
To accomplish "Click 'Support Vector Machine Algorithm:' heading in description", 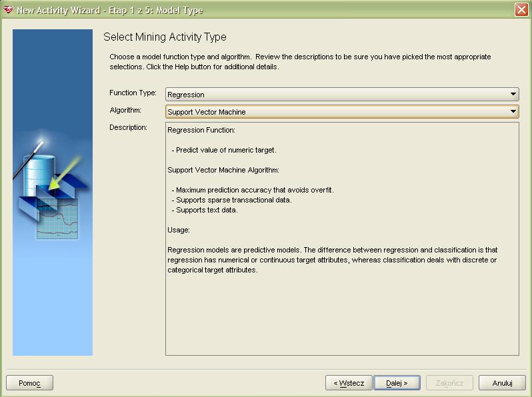I will click(x=223, y=170).
